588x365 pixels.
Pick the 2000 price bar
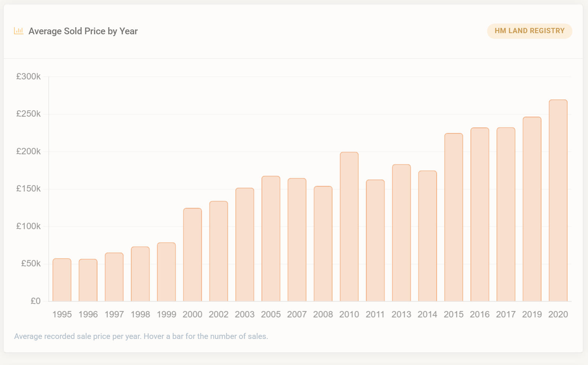point(192,255)
